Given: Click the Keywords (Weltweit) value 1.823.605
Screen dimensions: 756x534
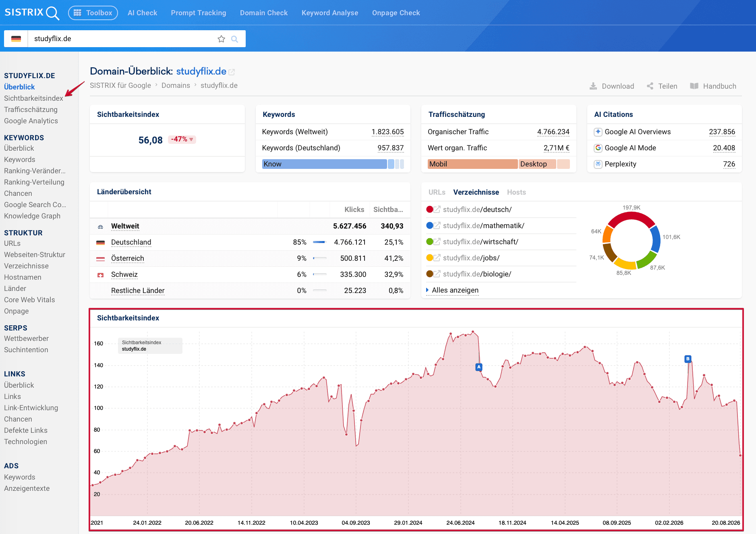Looking at the screenshot, I should point(387,132).
